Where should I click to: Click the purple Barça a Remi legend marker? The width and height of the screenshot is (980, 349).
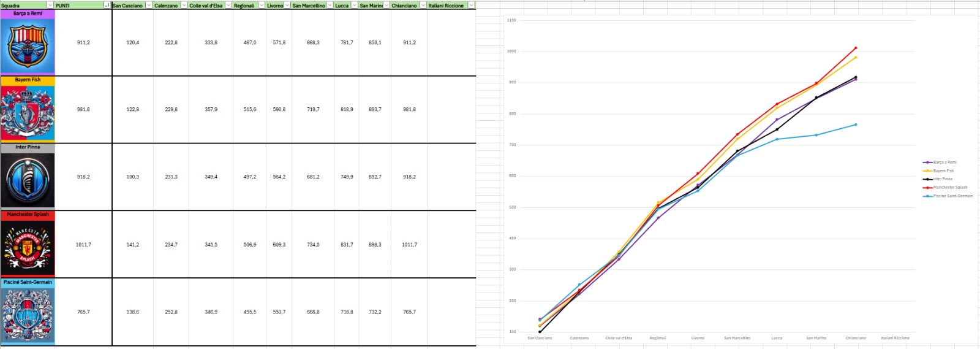[x=927, y=163]
